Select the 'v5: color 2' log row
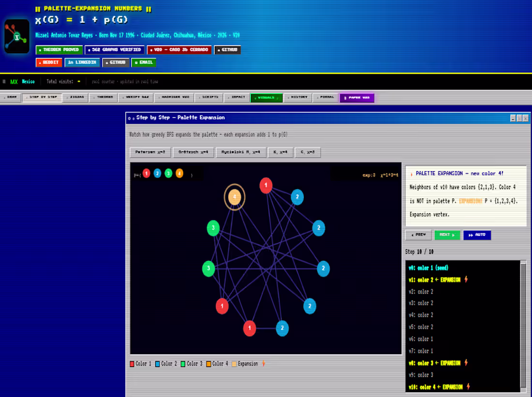The height and width of the screenshot is (397, 532). tap(421, 327)
